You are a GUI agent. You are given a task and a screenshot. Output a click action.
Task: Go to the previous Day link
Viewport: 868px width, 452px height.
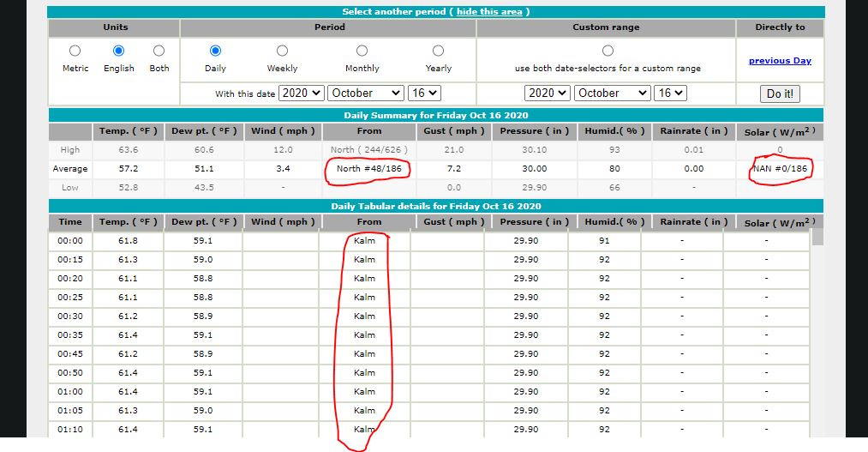[780, 61]
